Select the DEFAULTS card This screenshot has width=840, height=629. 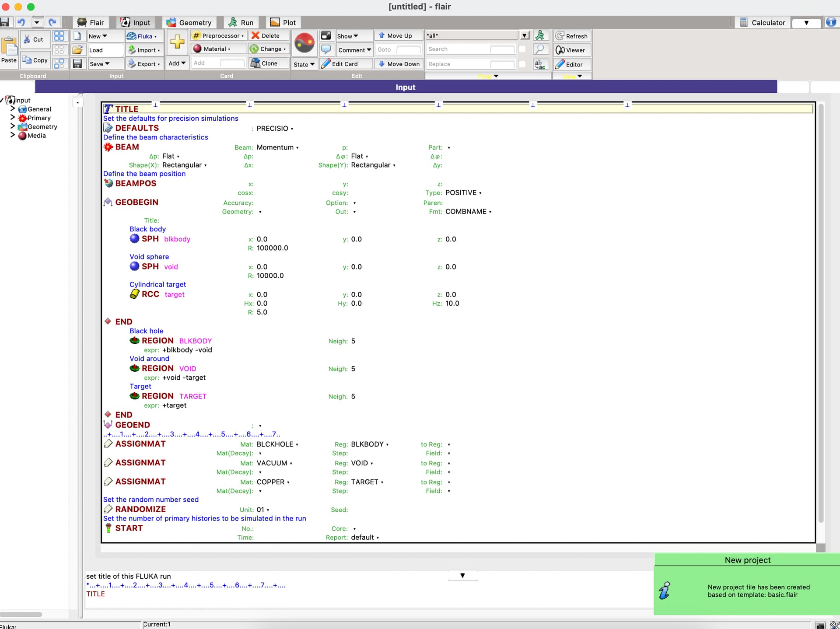137,128
